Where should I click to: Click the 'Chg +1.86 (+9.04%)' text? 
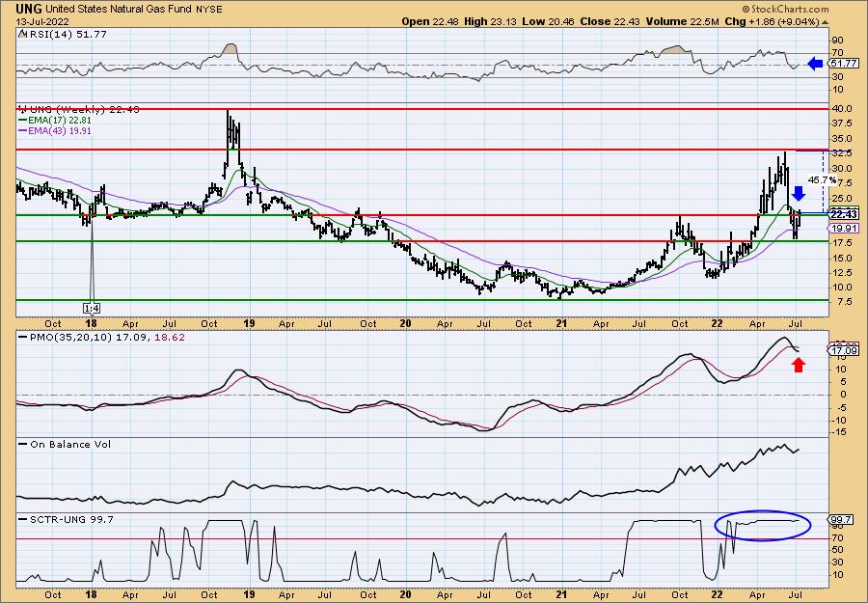click(773, 22)
